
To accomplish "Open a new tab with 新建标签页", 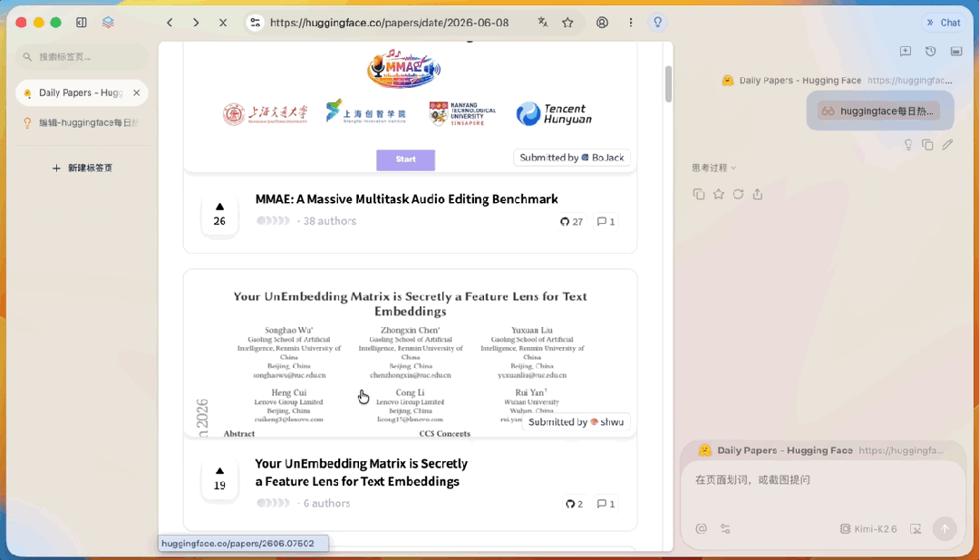I will (82, 168).
